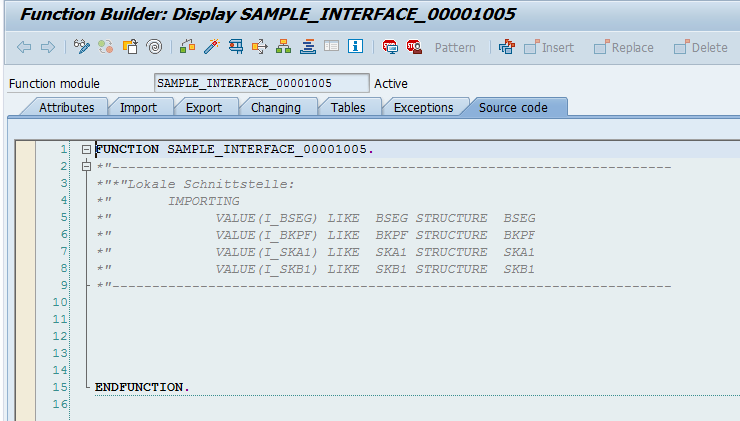Run syntax Check icon

[x=187, y=46]
